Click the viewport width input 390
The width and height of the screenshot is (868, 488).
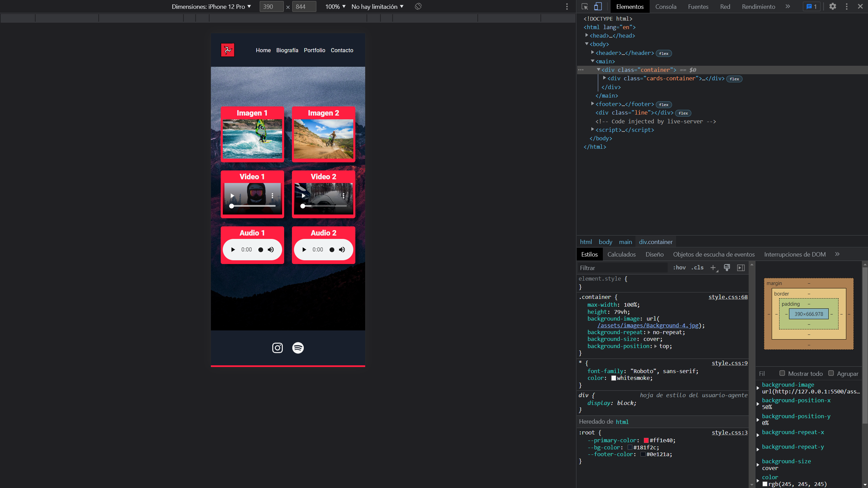click(x=271, y=6)
